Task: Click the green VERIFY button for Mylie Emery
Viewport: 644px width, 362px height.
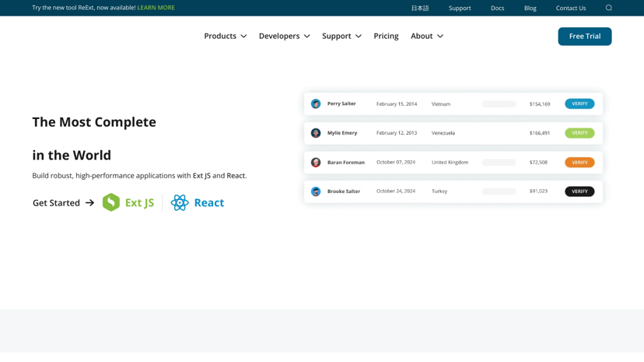Action: tap(579, 132)
